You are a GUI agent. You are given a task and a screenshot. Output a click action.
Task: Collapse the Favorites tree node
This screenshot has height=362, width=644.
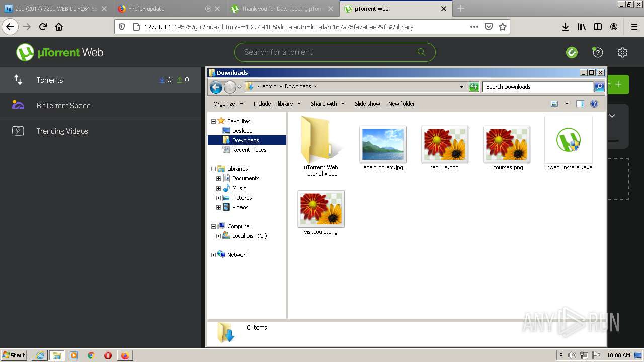(213, 121)
